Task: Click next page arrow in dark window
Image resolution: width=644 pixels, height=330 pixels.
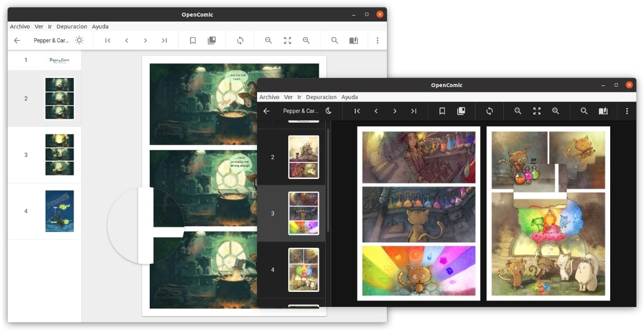Action: tap(395, 111)
